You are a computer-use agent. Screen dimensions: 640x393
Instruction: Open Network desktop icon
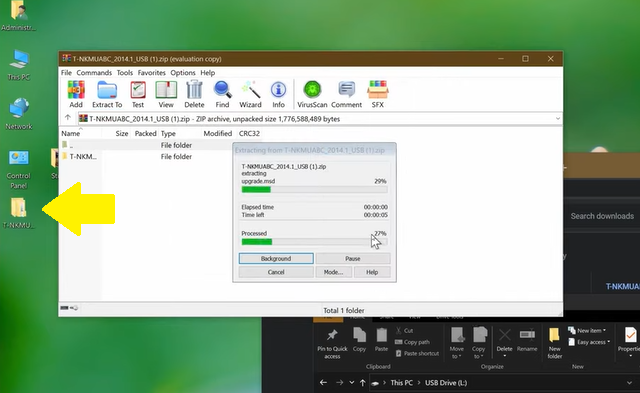click(x=19, y=114)
